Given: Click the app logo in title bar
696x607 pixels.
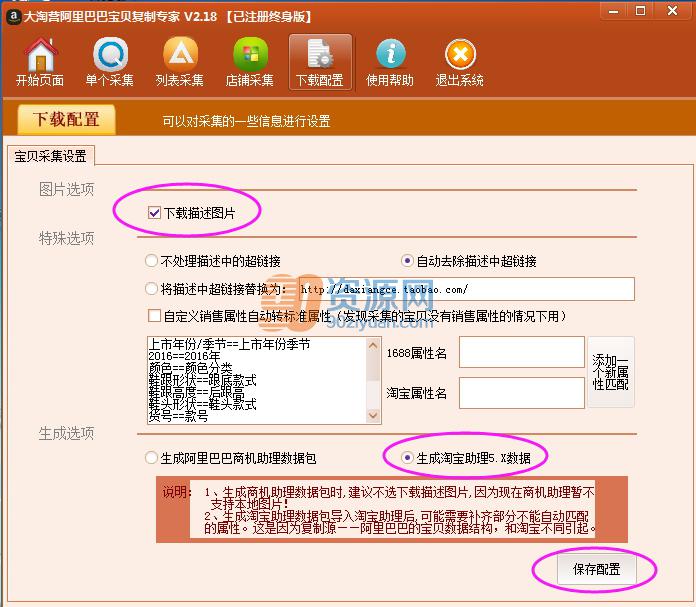Looking at the screenshot, I should point(13,17).
